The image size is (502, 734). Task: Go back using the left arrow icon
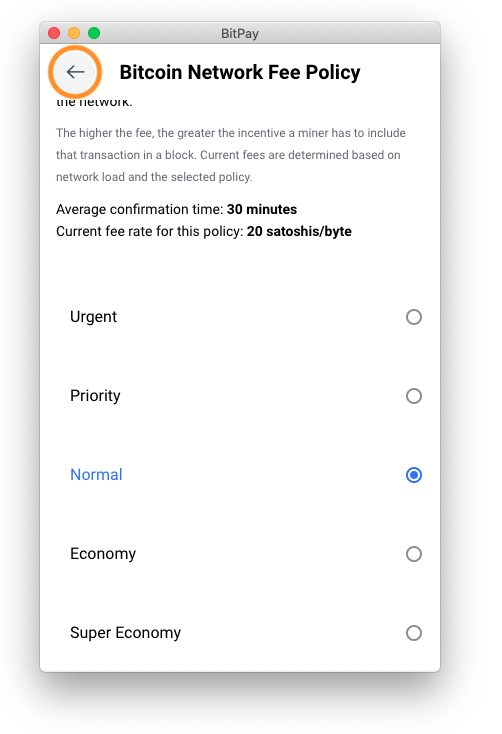pyautogui.click(x=75, y=72)
